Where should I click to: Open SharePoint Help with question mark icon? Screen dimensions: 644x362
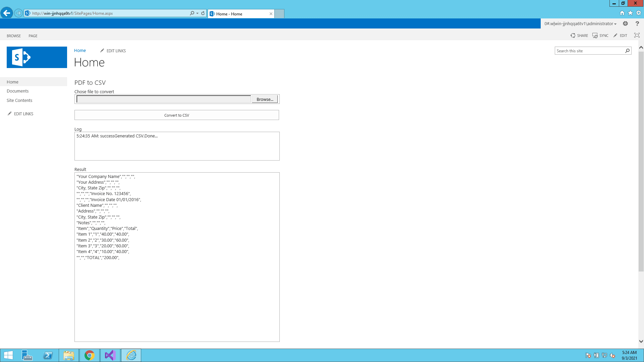[x=637, y=23]
